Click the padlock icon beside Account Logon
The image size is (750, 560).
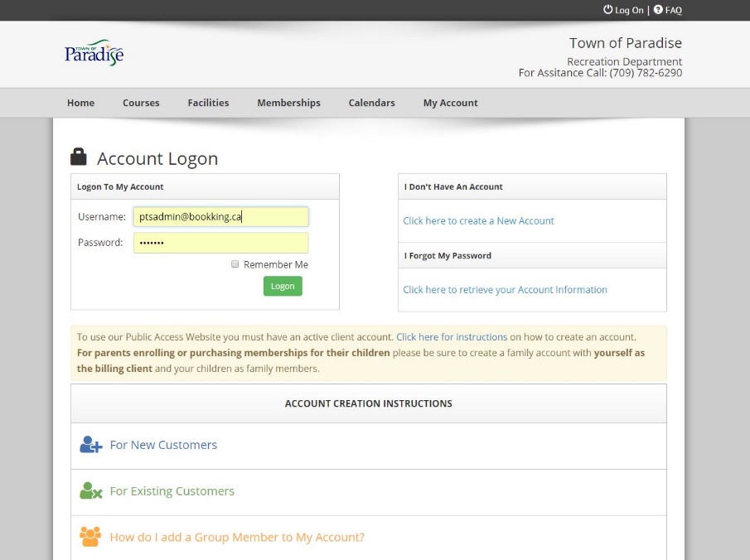[79, 157]
